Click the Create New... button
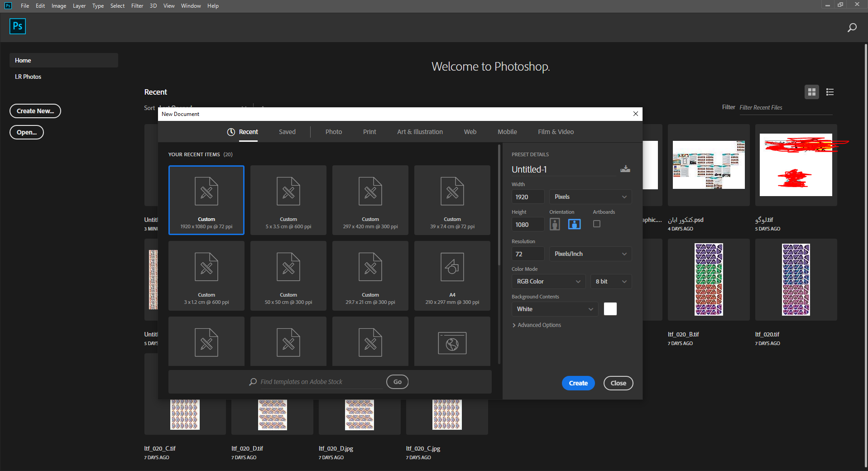 coord(35,111)
